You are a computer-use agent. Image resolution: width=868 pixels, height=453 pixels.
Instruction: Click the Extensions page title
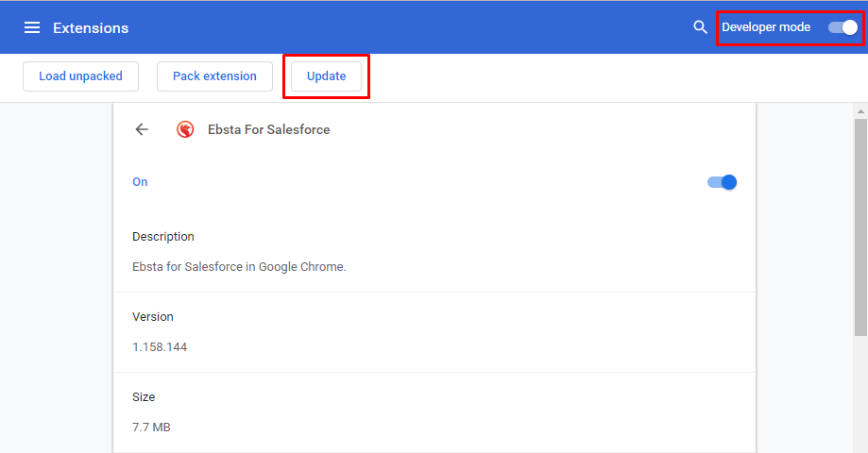[91, 28]
